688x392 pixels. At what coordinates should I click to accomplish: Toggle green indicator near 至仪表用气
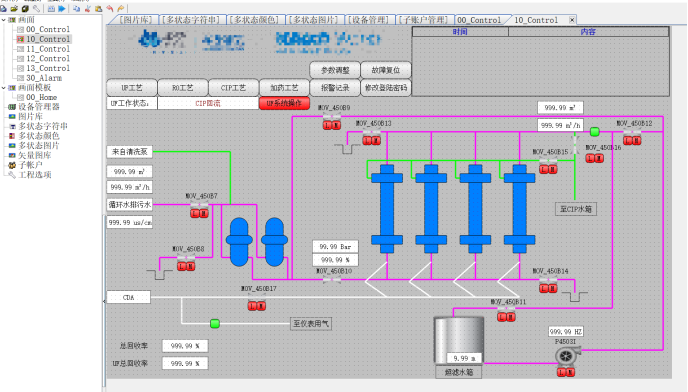coord(215,324)
